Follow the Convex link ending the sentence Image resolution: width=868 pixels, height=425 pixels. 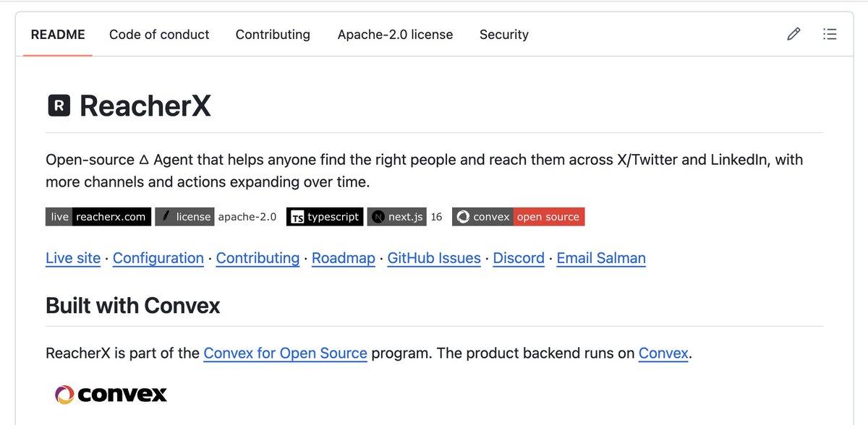pyautogui.click(x=663, y=353)
